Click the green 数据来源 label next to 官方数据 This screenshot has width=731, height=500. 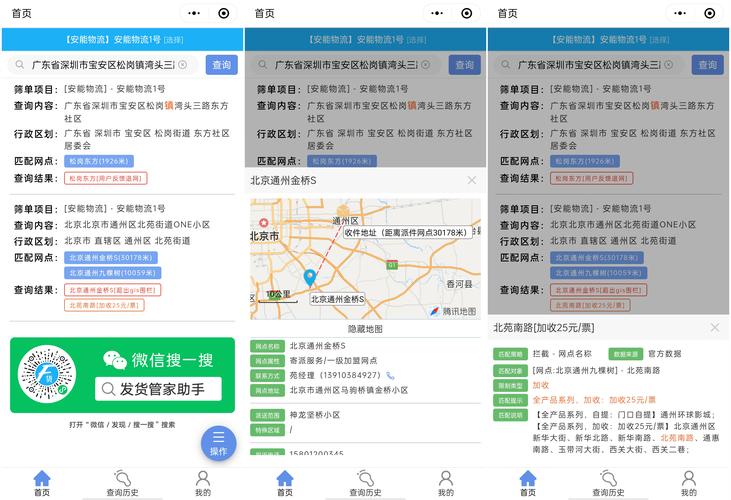click(x=626, y=354)
